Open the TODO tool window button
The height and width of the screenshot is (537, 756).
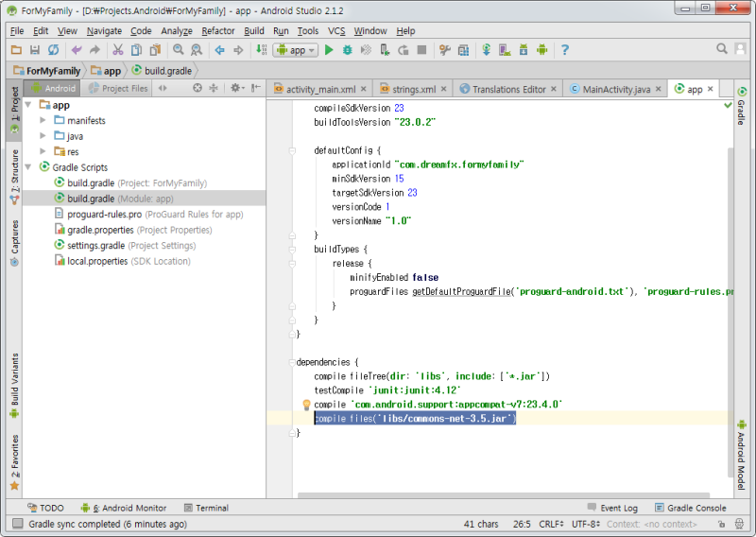point(45,508)
